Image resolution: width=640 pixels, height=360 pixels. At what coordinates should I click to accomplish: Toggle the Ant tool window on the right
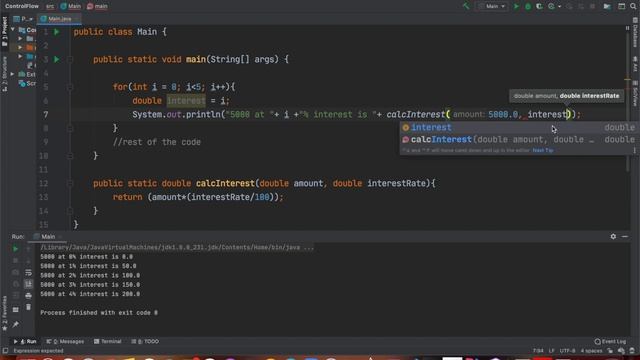tap(635, 65)
